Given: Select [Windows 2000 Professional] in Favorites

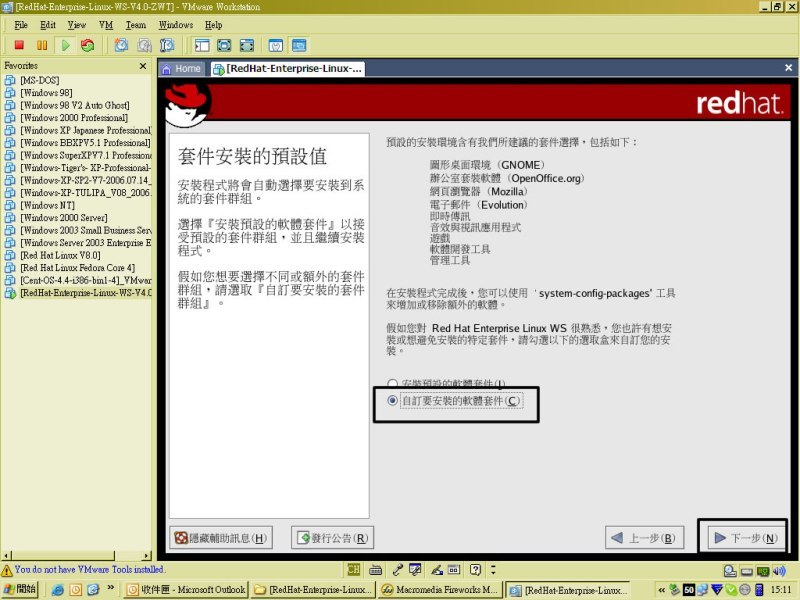Looking at the screenshot, I should pos(74,118).
